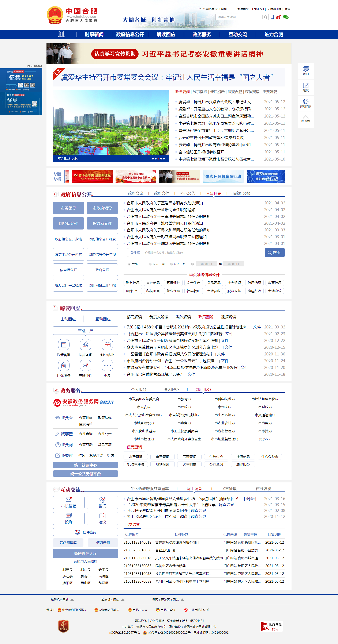The width and height of the screenshot is (338, 644).
Task: Open the 咨询 icon in right sidebar
Action: (305, 71)
